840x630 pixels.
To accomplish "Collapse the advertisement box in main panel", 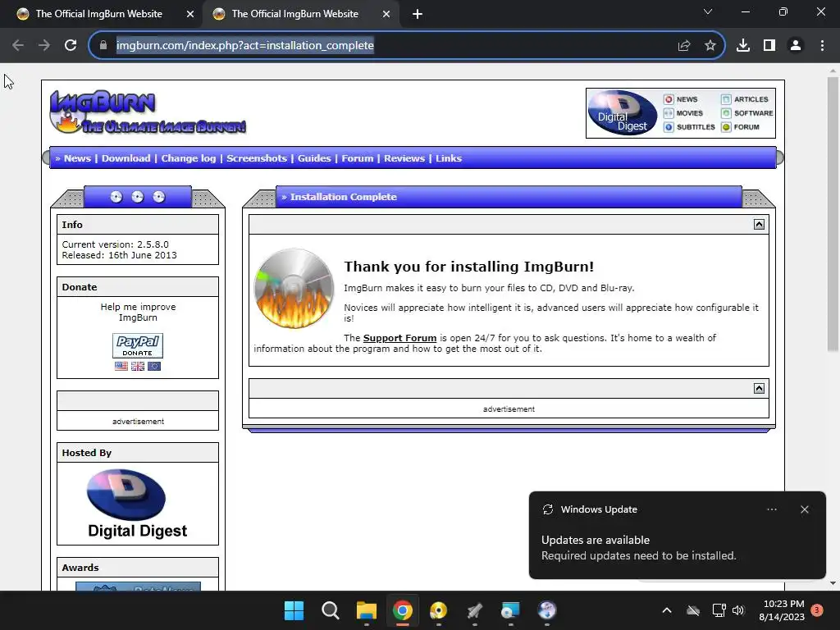I will (759, 388).
